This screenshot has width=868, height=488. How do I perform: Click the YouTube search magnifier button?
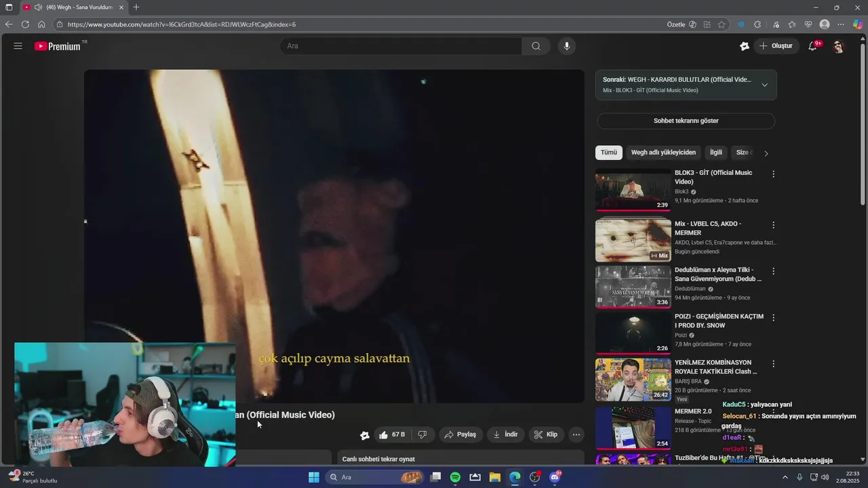[536, 46]
